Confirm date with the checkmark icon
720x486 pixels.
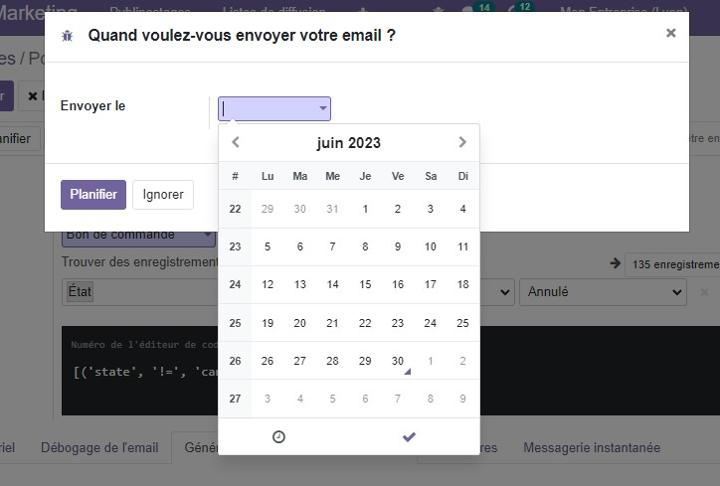tap(409, 437)
